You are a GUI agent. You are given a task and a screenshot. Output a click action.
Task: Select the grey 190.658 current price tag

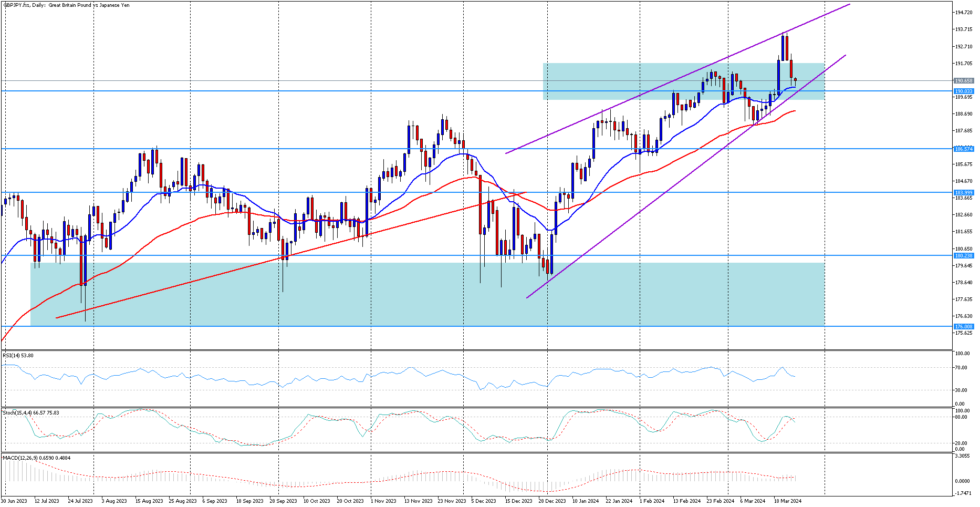click(x=964, y=81)
